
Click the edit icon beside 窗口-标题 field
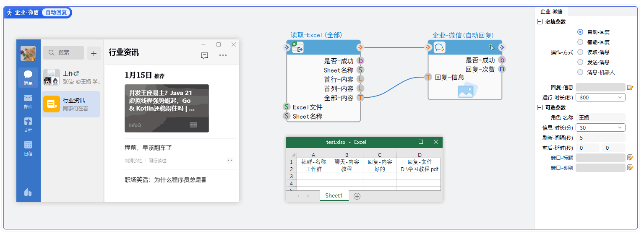[630, 158]
